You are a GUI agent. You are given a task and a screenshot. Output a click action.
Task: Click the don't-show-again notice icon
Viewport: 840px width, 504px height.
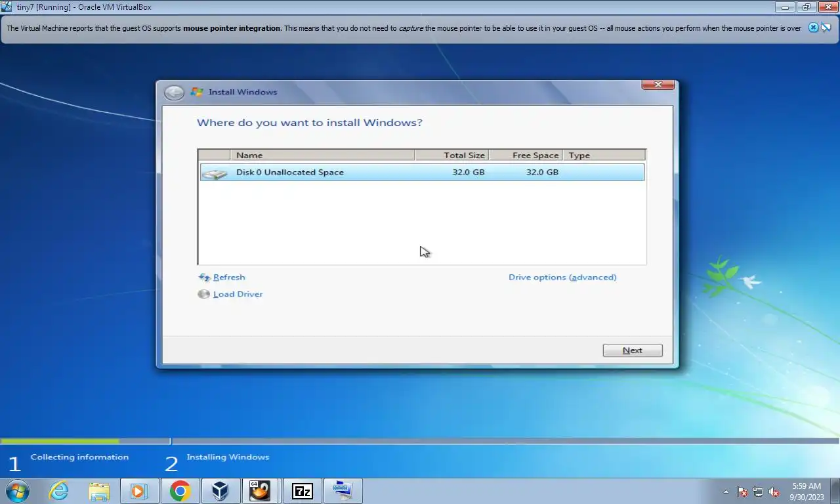[x=826, y=28]
